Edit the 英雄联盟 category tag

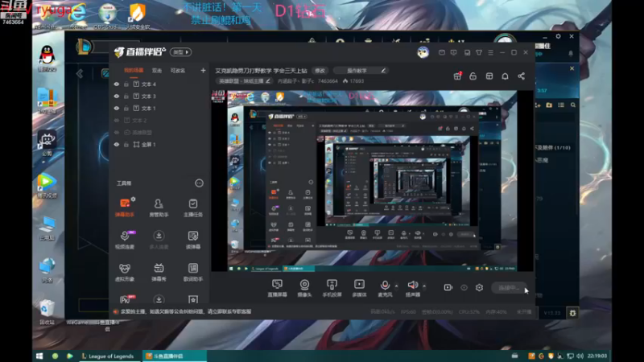click(x=244, y=81)
